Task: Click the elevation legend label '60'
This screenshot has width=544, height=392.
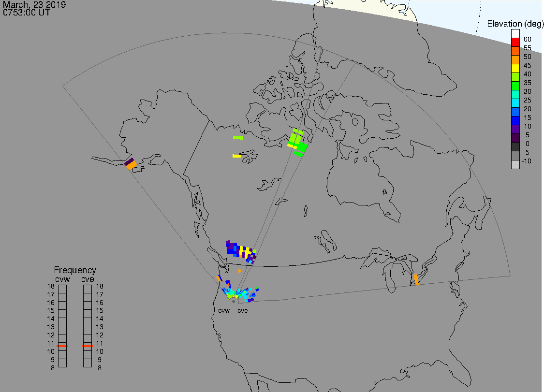Action: point(528,39)
